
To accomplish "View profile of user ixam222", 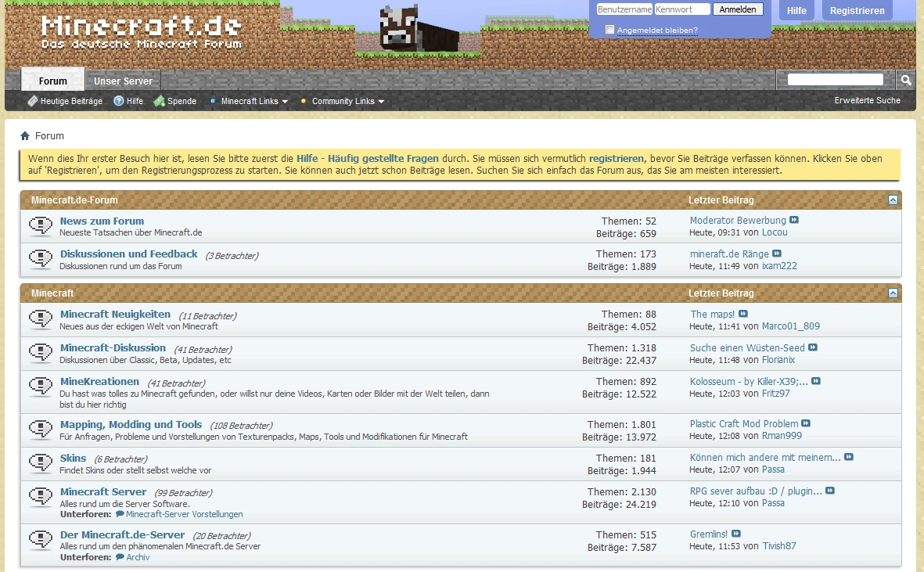I will [779, 266].
